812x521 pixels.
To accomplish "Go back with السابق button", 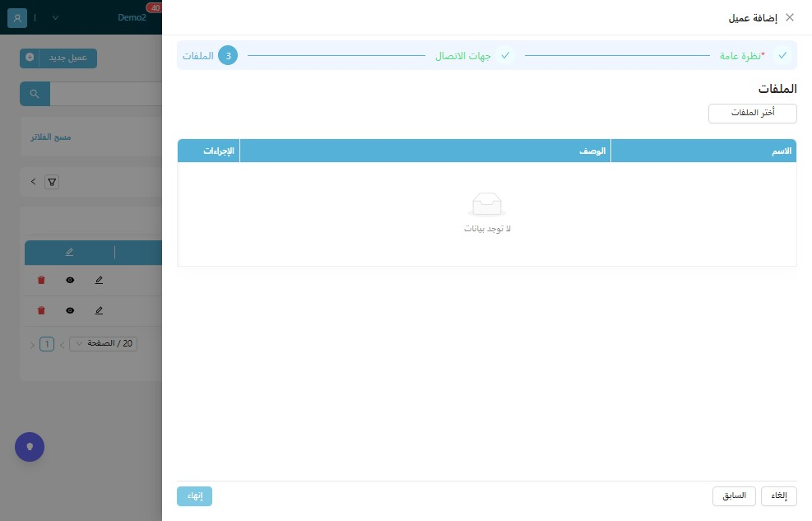I will click(x=734, y=496).
